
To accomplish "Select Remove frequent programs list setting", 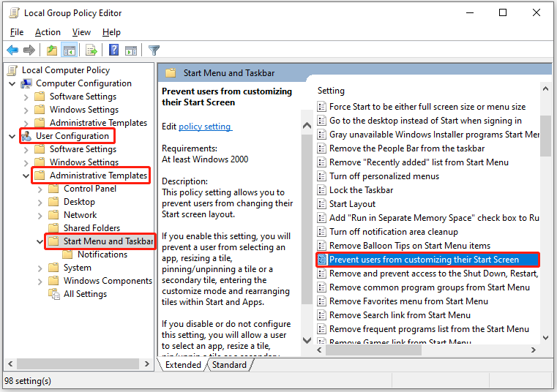I will pyautogui.click(x=429, y=329).
